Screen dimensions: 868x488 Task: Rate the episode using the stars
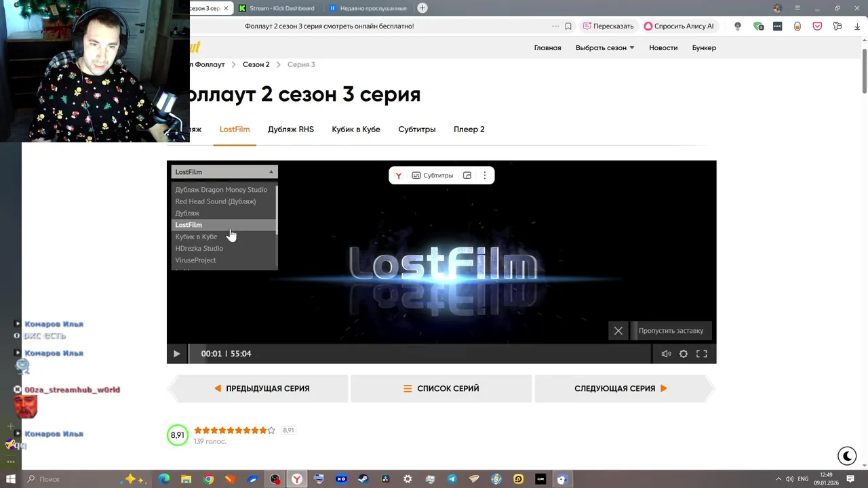235,430
